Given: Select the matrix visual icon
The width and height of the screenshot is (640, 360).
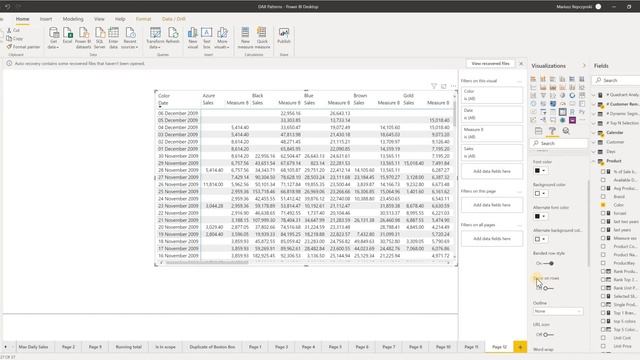Looking at the screenshot, I should (x=562, y=112).
